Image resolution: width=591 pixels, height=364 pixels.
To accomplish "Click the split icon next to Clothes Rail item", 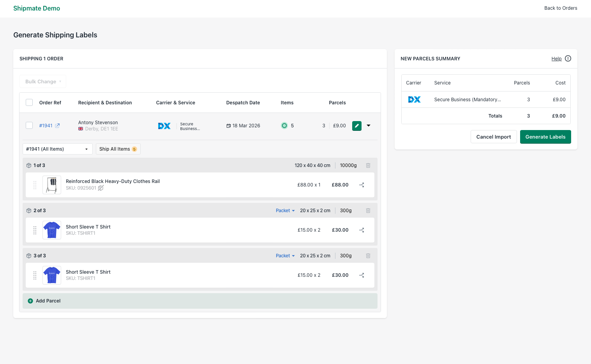I will point(362,185).
